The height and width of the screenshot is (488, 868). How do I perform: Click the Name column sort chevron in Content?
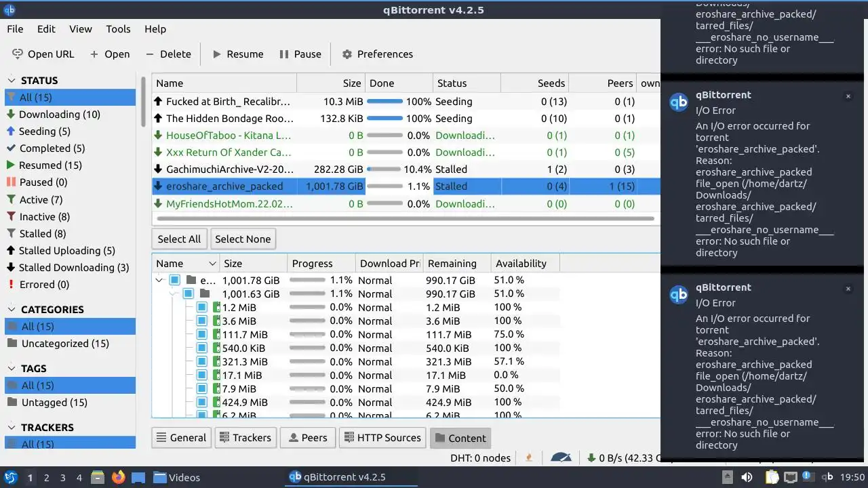pos(212,264)
